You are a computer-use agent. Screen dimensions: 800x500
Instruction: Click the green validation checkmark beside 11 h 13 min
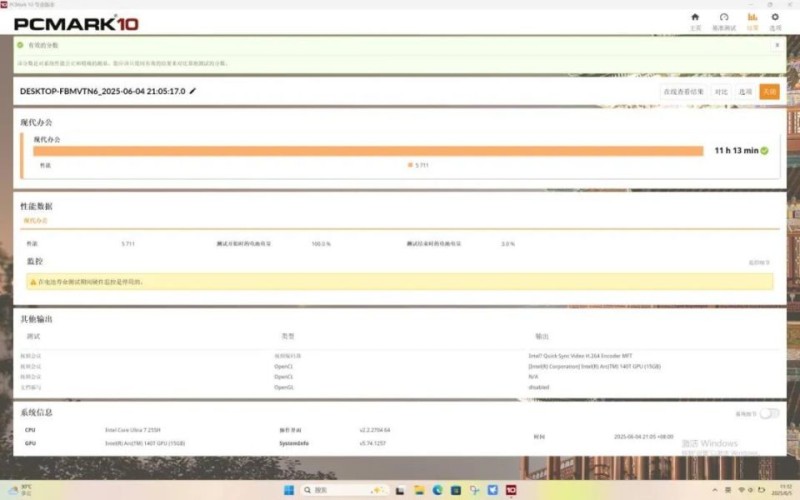pyautogui.click(x=764, y=150)
